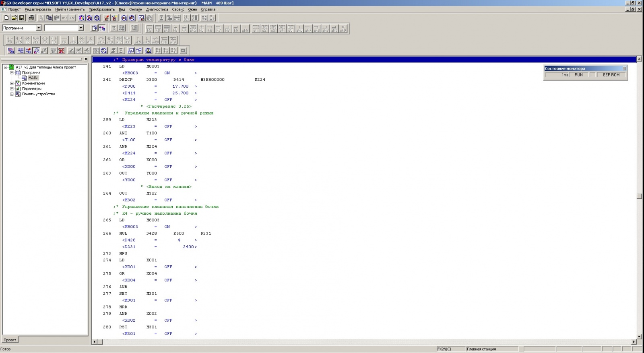This screenshot has width=644, height=353.
Task: Click the Paste clipboard icon
Action: pos(57,18)
